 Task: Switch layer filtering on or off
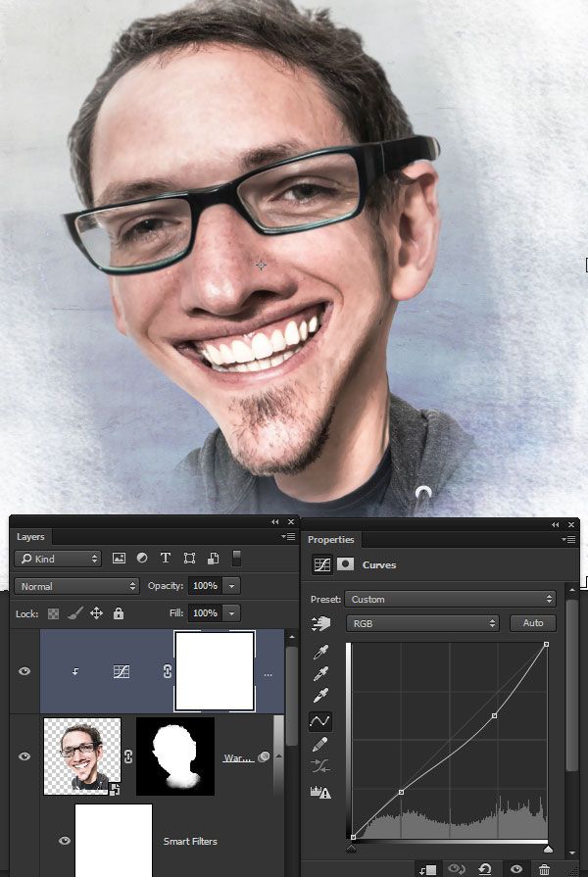click(x=236, y=558)
